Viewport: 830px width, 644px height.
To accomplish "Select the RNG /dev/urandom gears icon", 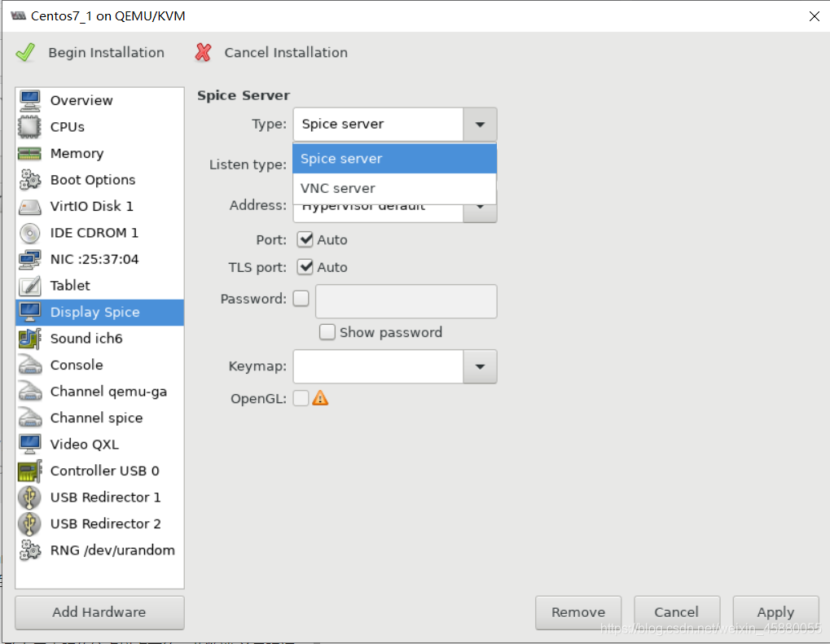I will 29,550.
